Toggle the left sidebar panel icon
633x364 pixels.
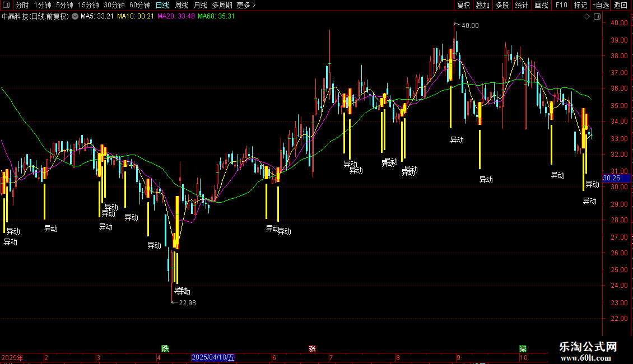[6, 5]
